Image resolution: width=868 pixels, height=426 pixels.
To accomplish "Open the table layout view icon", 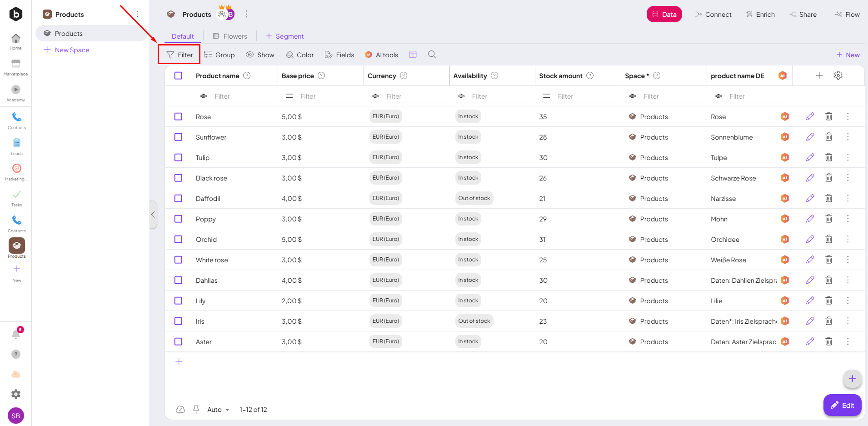I will pos(413,55).
